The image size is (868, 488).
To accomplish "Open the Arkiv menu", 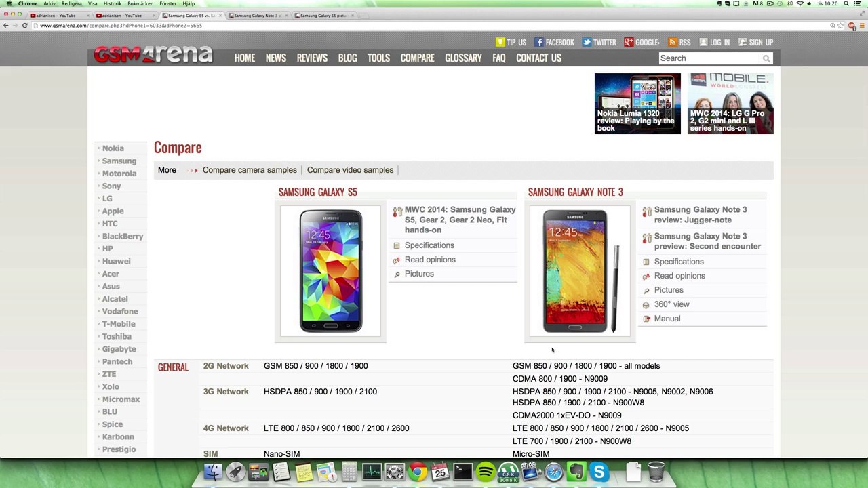I will coord(50,3).
